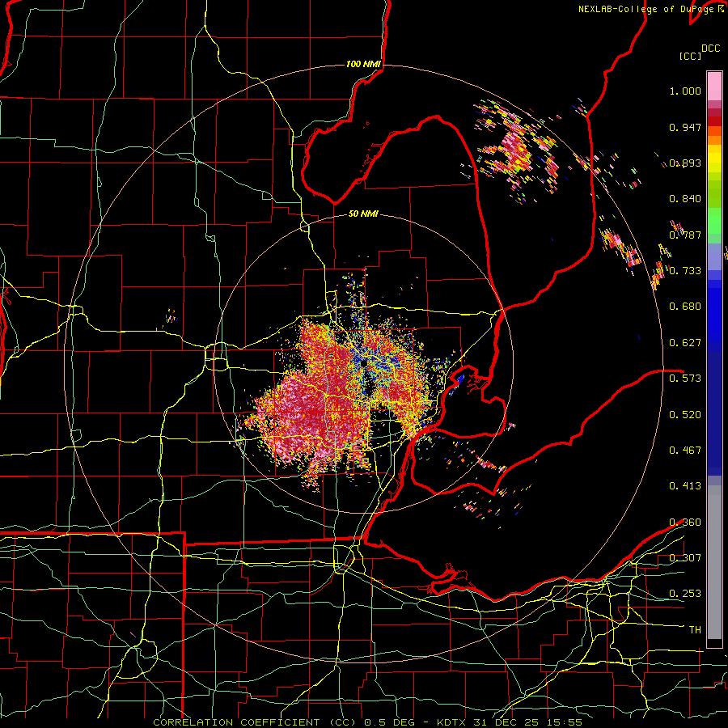This screenshot has width=728, height=728.
Task: Pick the gray lower segment of color bar
Action: pos(714,562)
